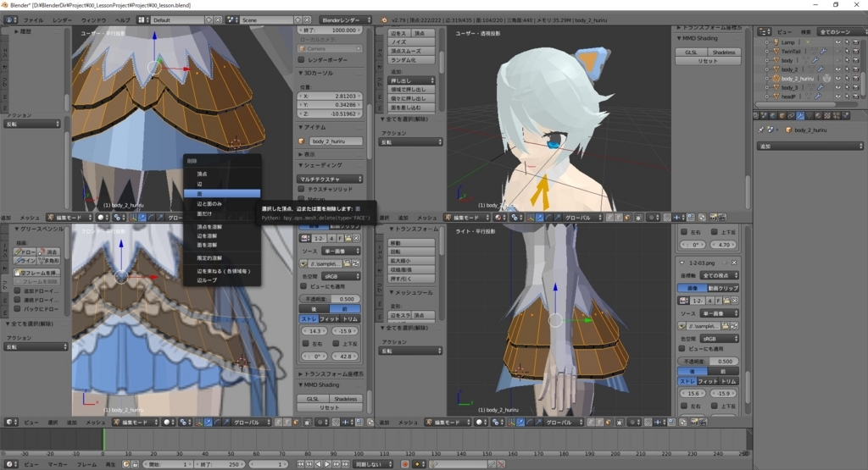Viewport: 868px width, 470px height.
Task: Click 3D cursor X value 2.81203 field
Action: (331, 97)
